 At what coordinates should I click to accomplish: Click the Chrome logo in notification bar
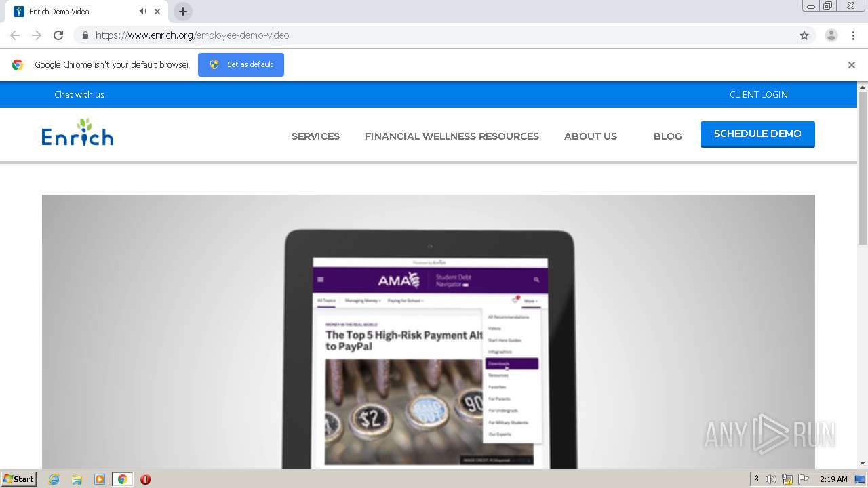click(x=18, y=65)
